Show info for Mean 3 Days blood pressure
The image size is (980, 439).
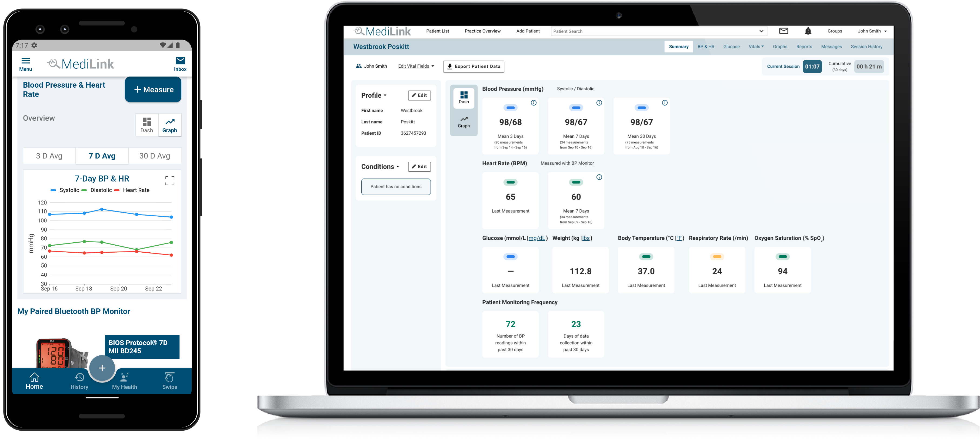(533, 103)
